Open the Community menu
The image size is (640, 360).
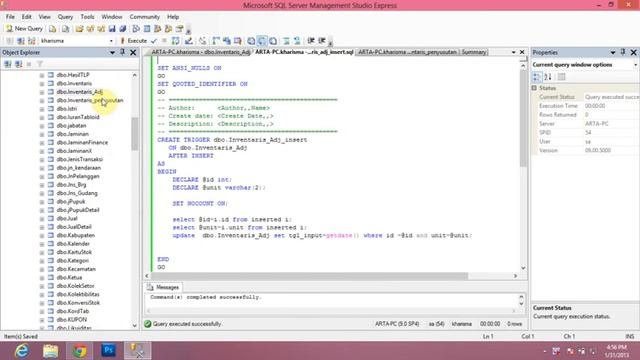pyautogui.click(x=144, y=17)
